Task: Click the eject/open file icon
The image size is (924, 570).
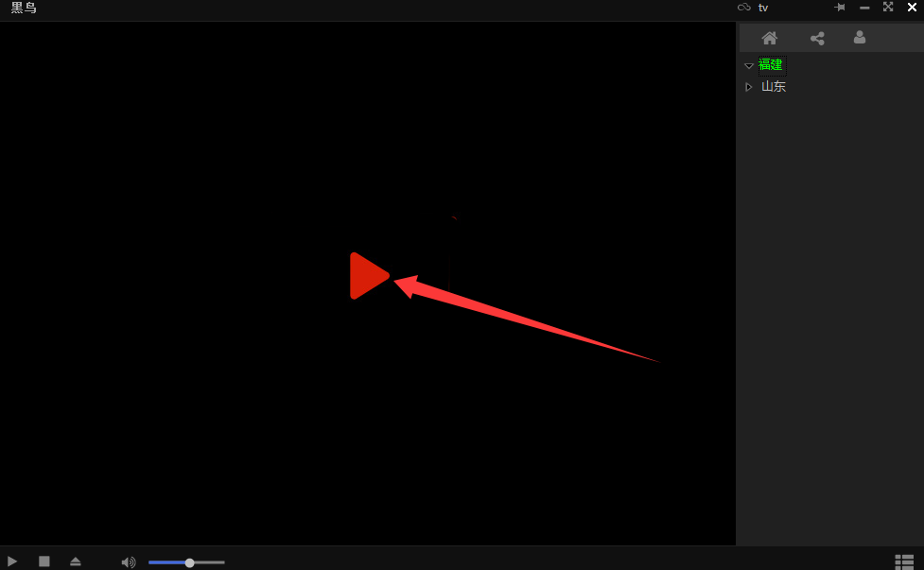Action: click(76, 561)
